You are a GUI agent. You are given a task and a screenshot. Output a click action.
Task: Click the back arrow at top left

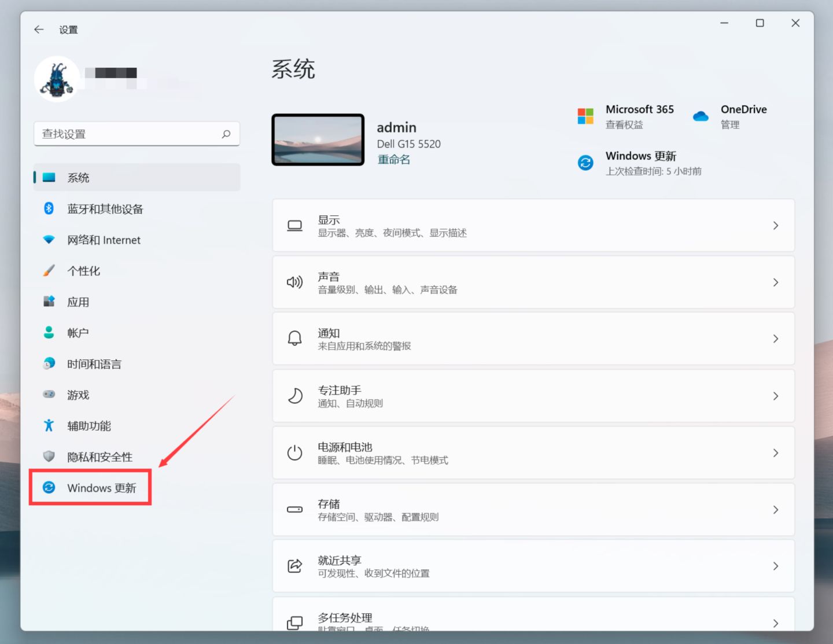[38, 29]
